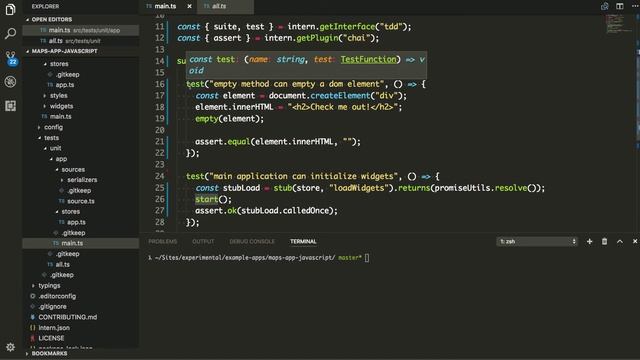
Task: Open the Problems panel tab
Action: [x=163, y=242]
